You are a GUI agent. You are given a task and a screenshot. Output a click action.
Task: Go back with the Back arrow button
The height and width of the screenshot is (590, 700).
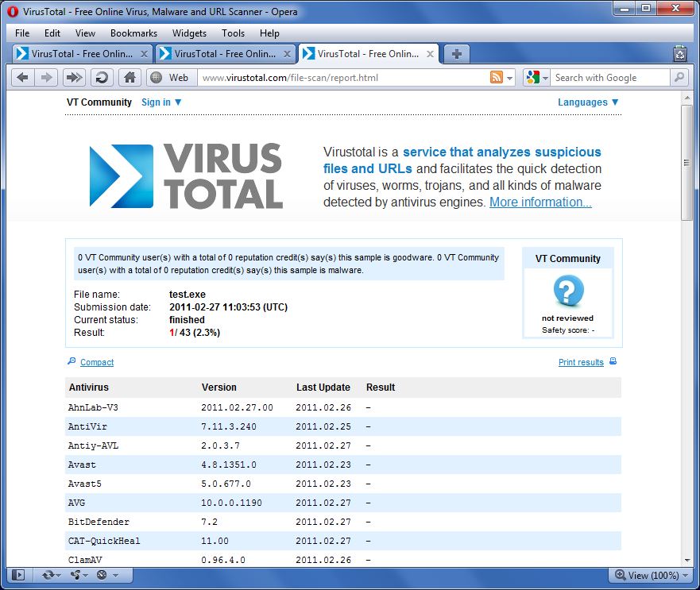(x=22, y=78)
